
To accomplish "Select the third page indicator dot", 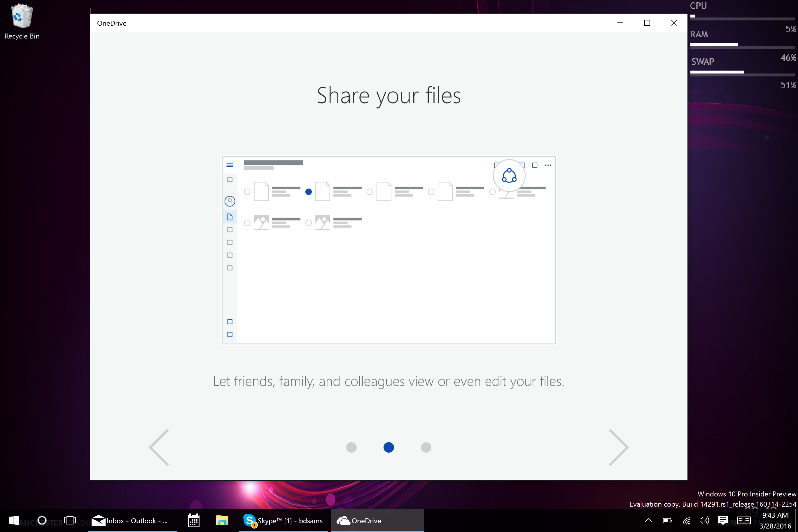I will 426,447.
